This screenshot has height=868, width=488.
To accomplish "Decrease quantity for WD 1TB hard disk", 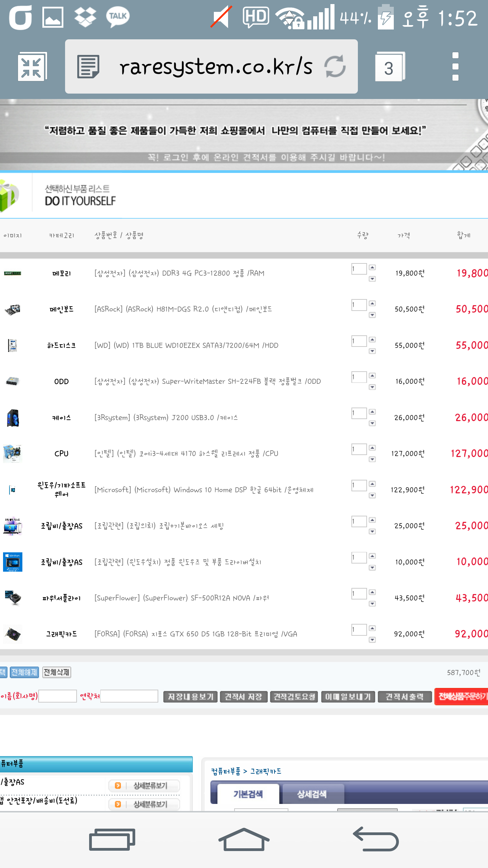I will pyautogui.click(x=372, y=351).
